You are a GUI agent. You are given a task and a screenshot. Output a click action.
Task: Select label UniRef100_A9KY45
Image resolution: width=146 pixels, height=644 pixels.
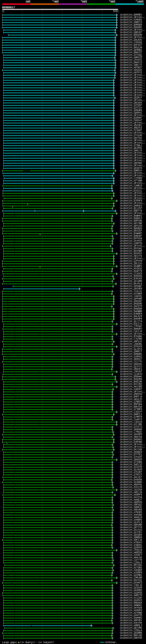pyautogui.click(x=131, y=638)
